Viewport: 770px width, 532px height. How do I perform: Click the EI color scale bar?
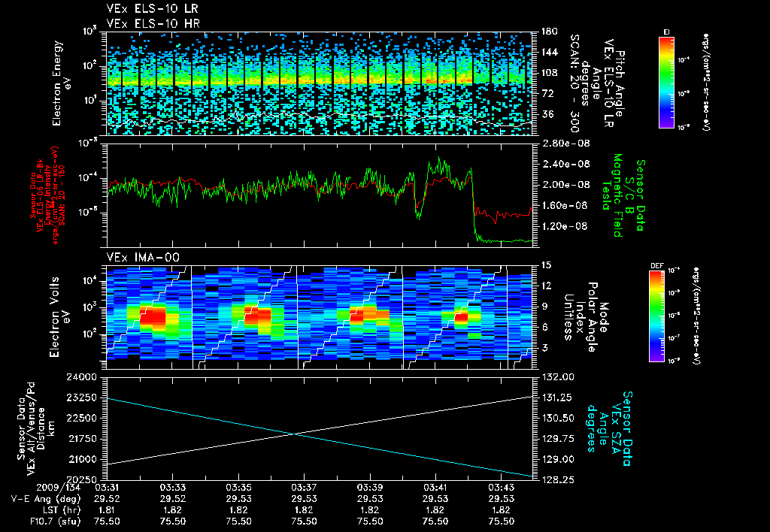click(x=667, y=82)
